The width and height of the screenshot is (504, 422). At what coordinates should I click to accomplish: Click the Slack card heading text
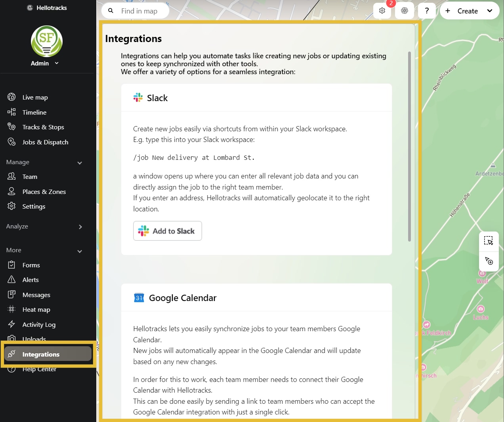click(x=157, y=98)
